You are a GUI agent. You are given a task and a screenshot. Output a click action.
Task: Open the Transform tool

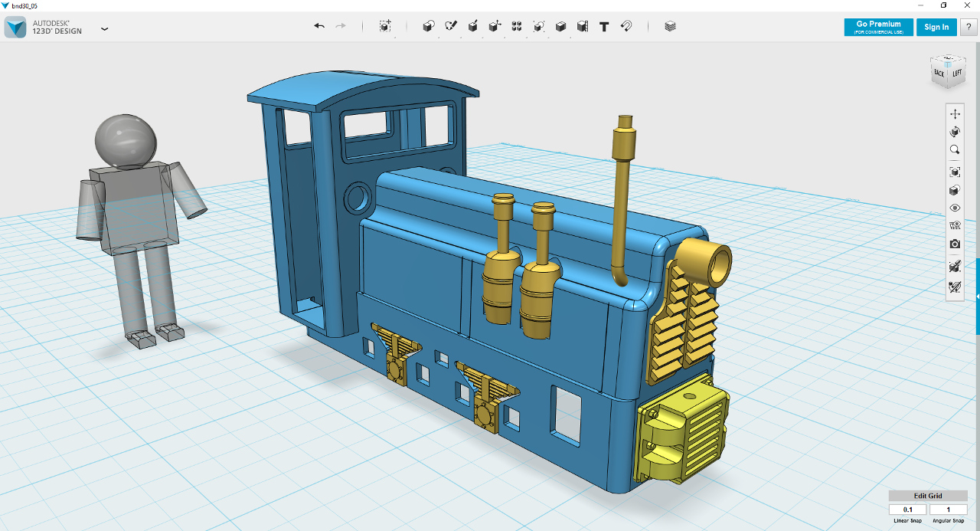pyautogui.click(x=385, y=26)
